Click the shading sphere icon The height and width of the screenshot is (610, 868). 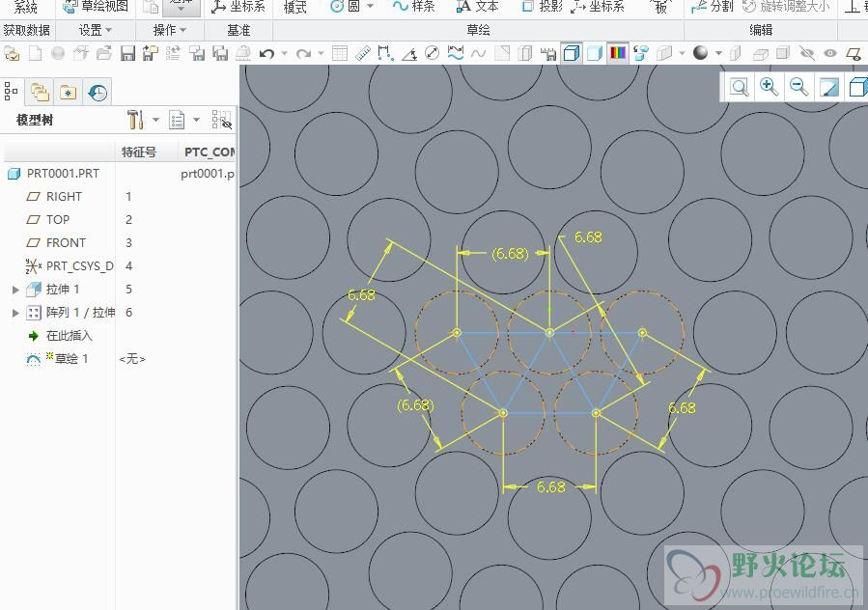700,53
